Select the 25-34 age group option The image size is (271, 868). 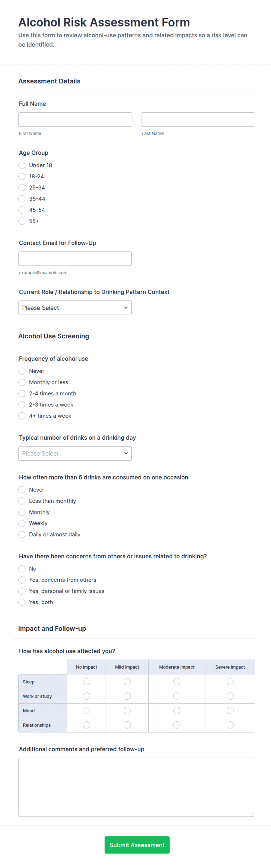[x=22, y=188]
